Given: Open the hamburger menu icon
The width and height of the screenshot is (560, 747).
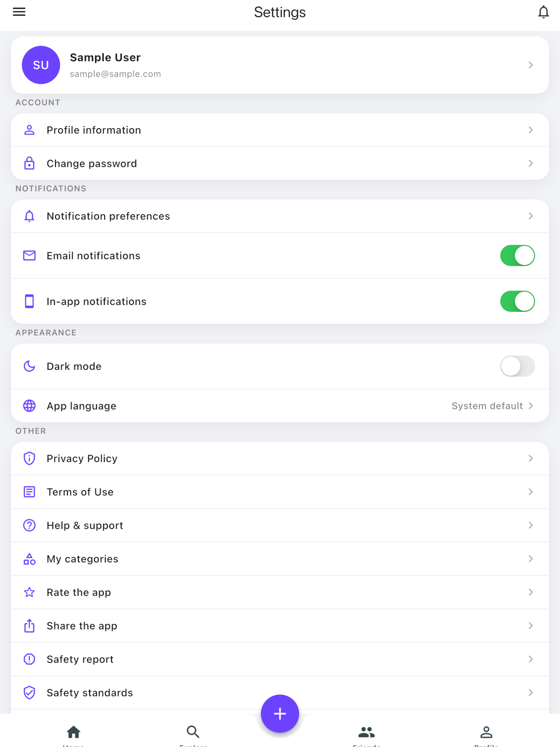Looking at the screenshot, I should click(19, 12).
